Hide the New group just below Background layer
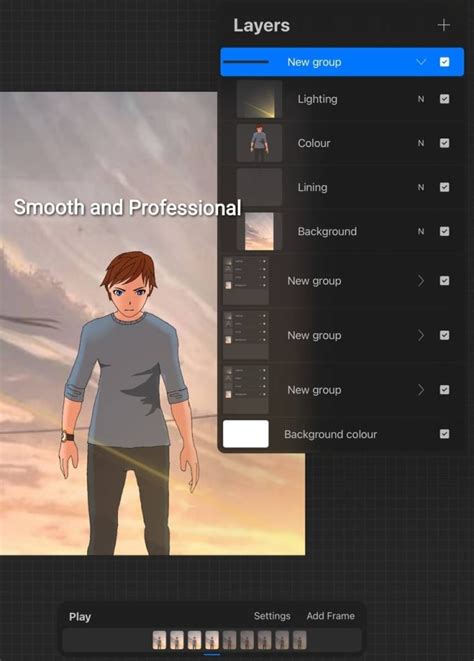Image resolution: width=474 pixels, height=661 pixels. (x=444, y=281)
